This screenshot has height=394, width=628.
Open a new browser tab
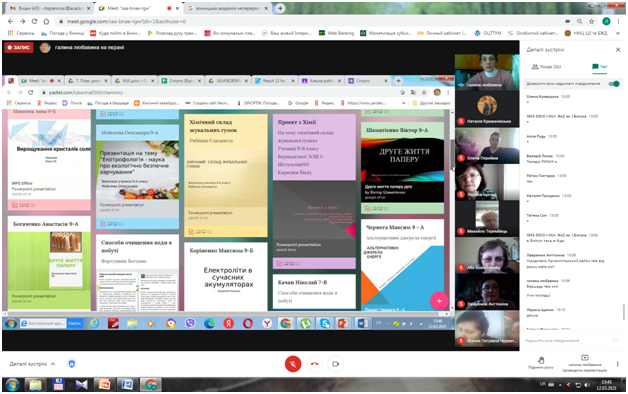click(280, 8)
